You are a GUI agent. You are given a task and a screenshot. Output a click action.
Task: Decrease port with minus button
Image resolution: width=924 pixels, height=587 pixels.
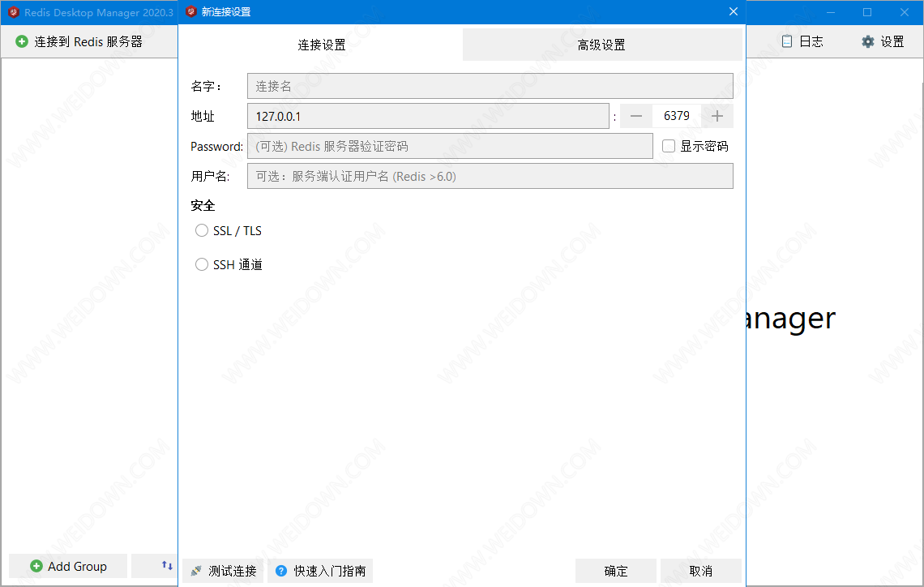coord(635,116)
